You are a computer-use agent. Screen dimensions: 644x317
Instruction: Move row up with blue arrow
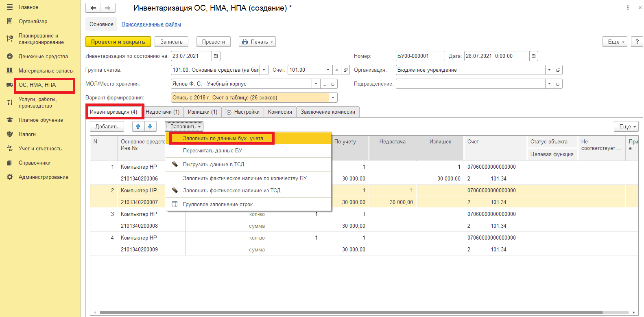(138, 126)
